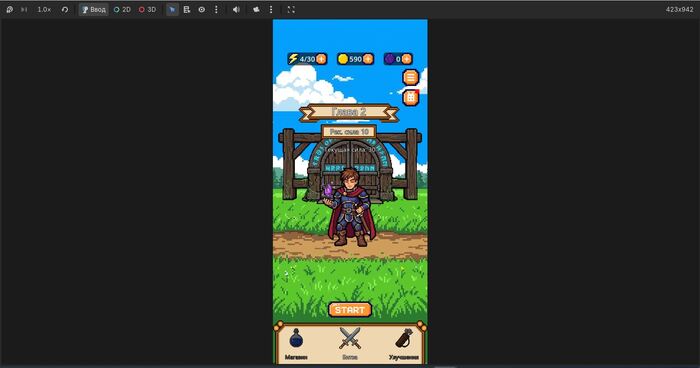The image size is (700, 368).
Task: Toggle fullscreen expand icon in toolbar
Action: [291, 9]
